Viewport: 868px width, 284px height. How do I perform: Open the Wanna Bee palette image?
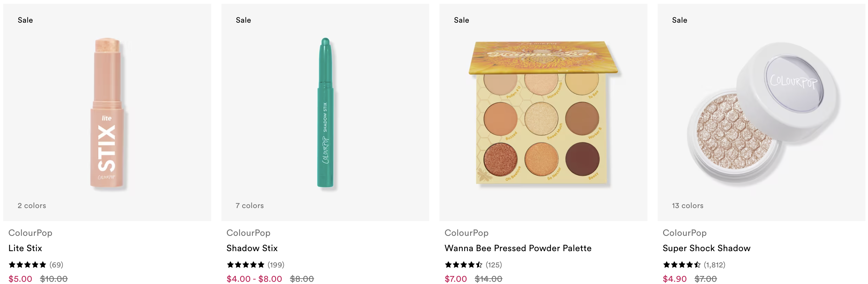(x=543, y=112)
